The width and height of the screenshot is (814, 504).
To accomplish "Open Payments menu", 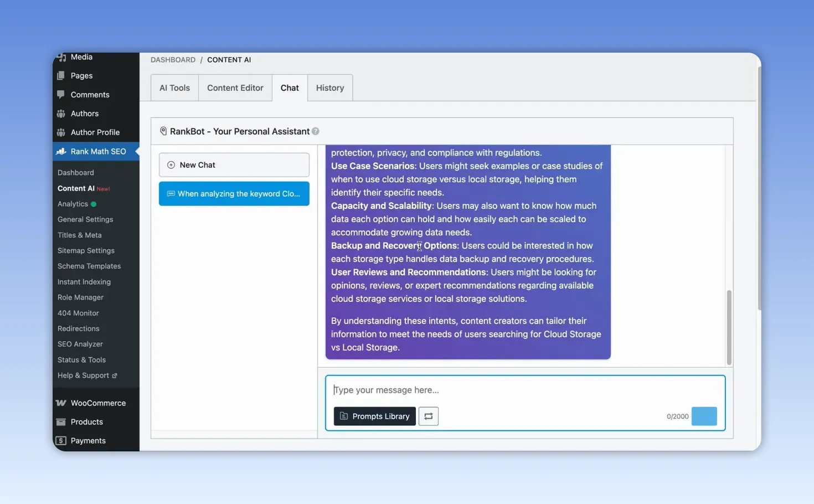I will coord(96,441).
